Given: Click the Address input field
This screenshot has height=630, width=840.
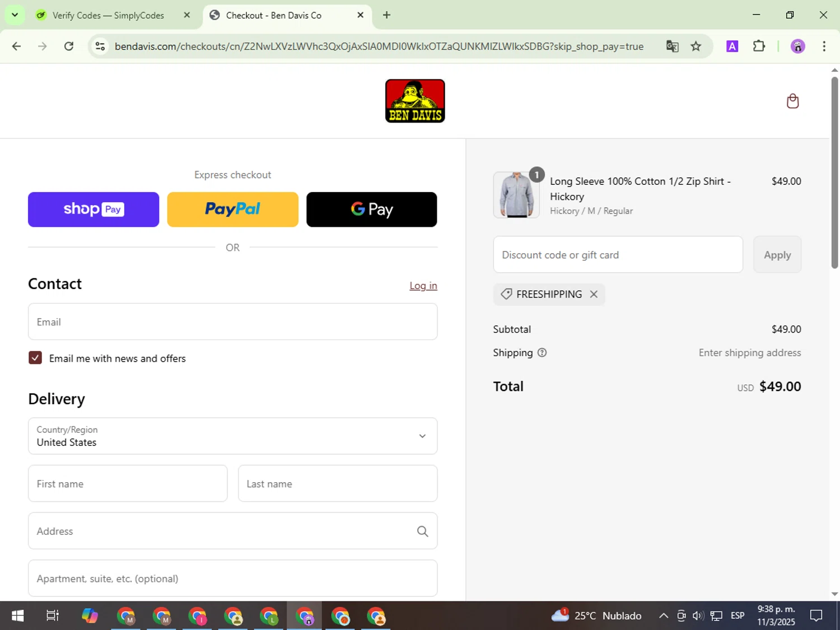Looking at the screenshot, I should pyautogui.click(x=232, y=531).
